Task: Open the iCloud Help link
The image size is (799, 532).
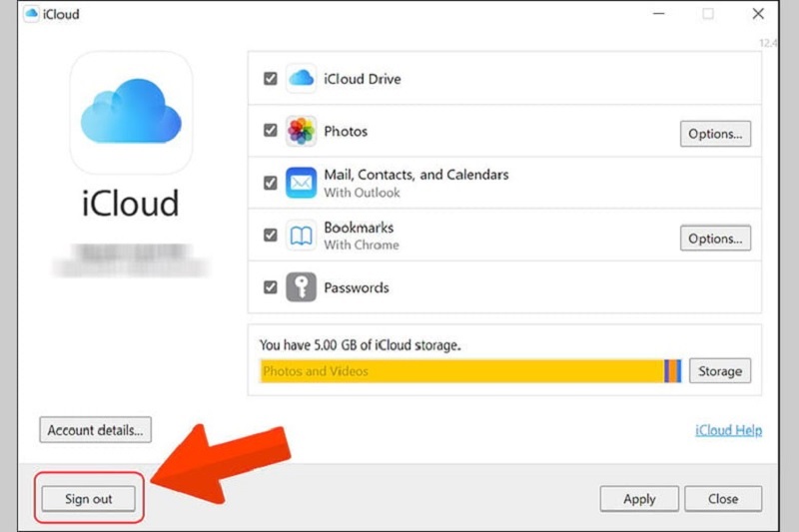Action: click(729, 431)
